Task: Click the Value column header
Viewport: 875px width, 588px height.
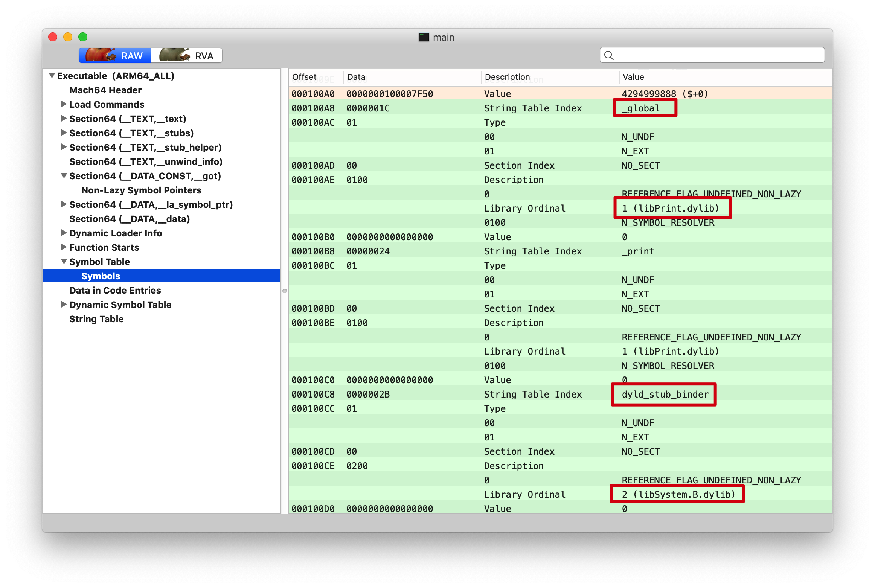Action: coord(726,77)
